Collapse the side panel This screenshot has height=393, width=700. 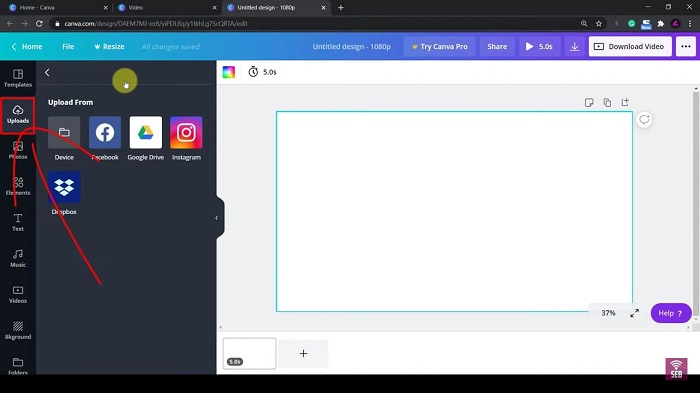coord(217,218)
